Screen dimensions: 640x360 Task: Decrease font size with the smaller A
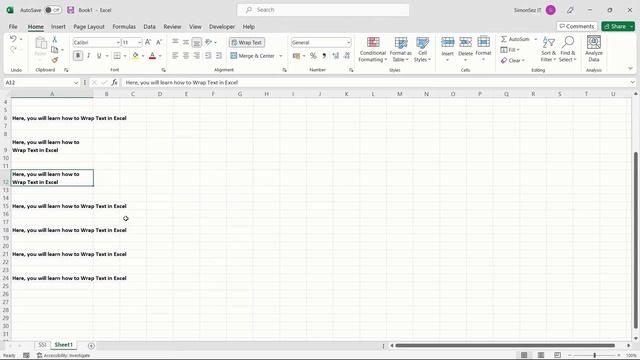(159, 42)
